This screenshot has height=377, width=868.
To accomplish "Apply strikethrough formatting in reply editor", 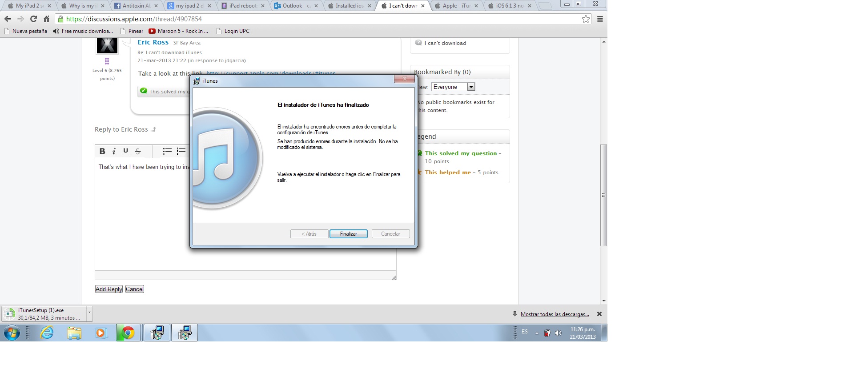I will tap(138, 151).
